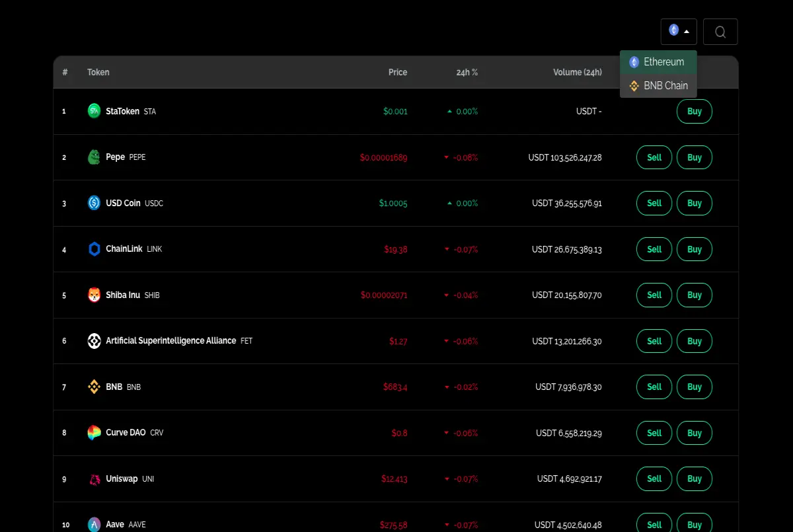Click the StaToken name text

122,111
